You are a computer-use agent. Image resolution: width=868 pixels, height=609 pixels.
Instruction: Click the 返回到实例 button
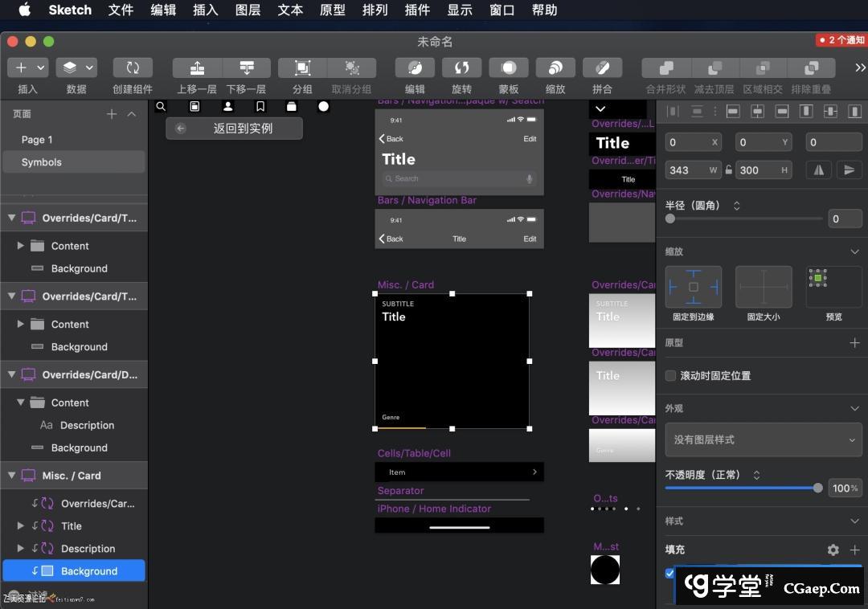pyautogui.click(x=234, y=129)
